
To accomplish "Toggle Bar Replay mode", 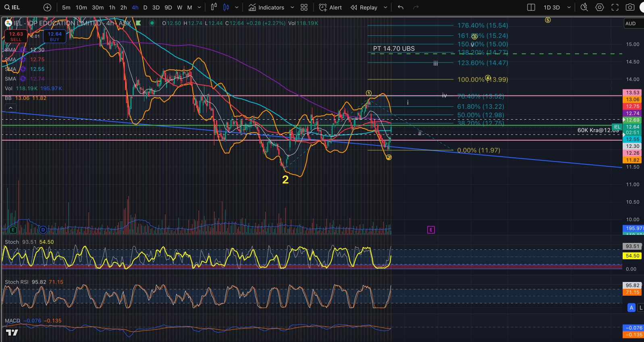I will point(364,7).
